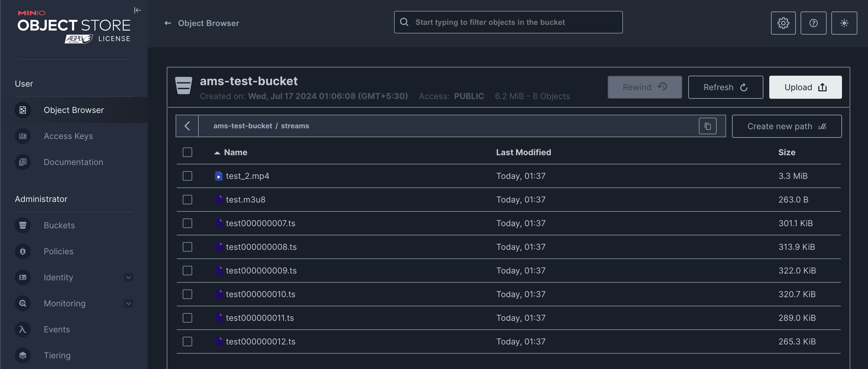The height and width of the screenshot is (369, 868).
Task: Toggle light theme with the sun icon
Action: click(844, 23)
